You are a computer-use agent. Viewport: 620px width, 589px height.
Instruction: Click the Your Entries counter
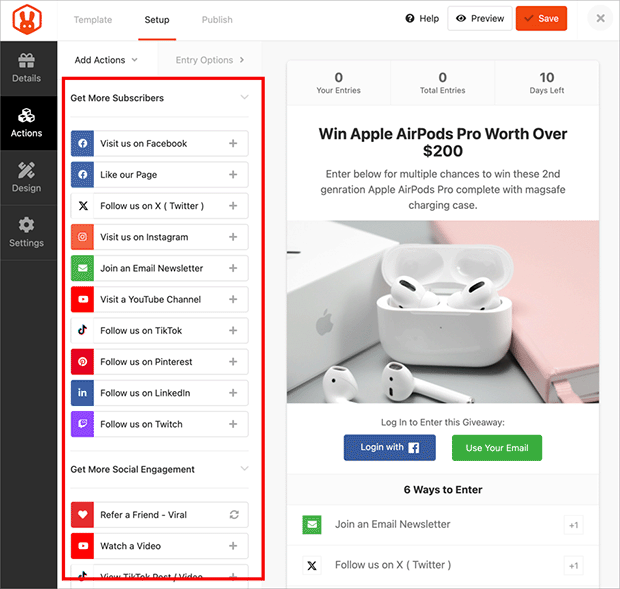[338, 83]
